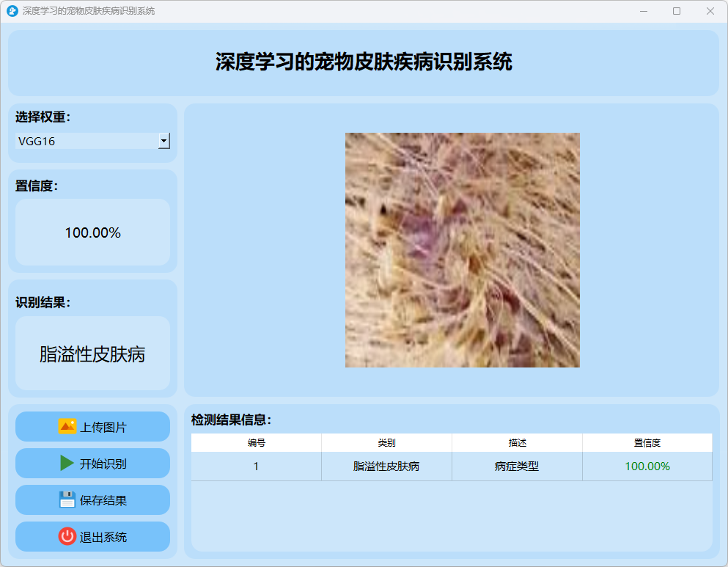Image resolution: width=728 pixels, height=567 pixels.
Task: Expand the 选择权重 dropdown arrow
Action: coord(164,141)
